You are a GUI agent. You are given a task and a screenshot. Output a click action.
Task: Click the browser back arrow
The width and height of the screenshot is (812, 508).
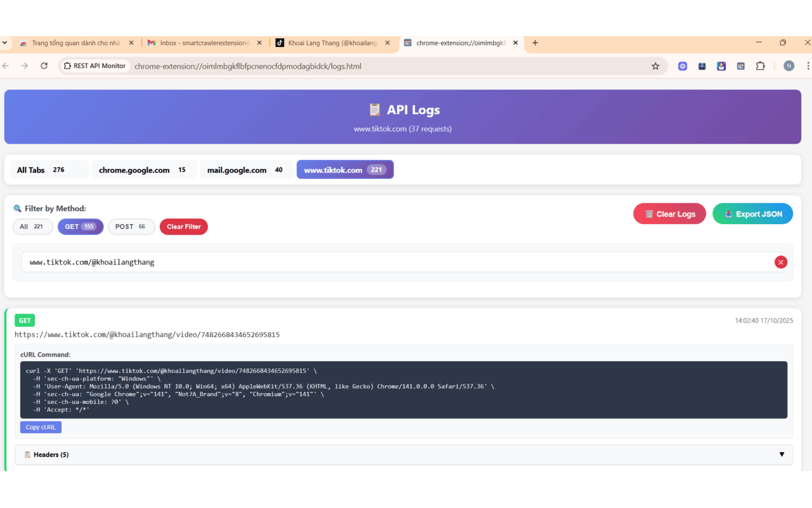point(6,66)
